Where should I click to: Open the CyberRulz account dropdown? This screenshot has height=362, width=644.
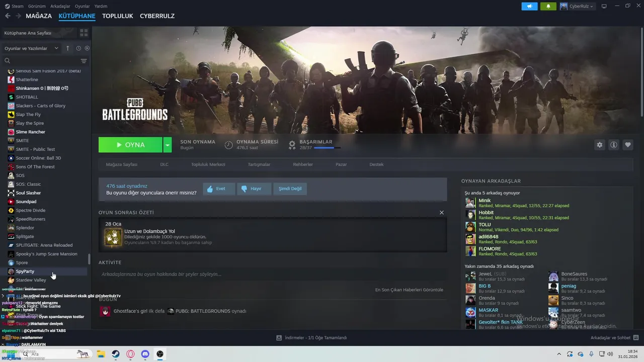pyautogui.click(x=577, y=6)
